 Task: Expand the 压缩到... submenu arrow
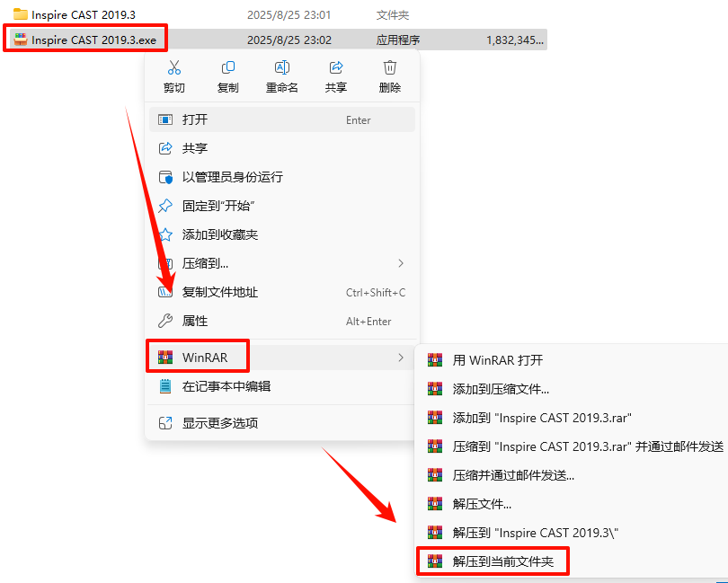(x=401, y=263)
